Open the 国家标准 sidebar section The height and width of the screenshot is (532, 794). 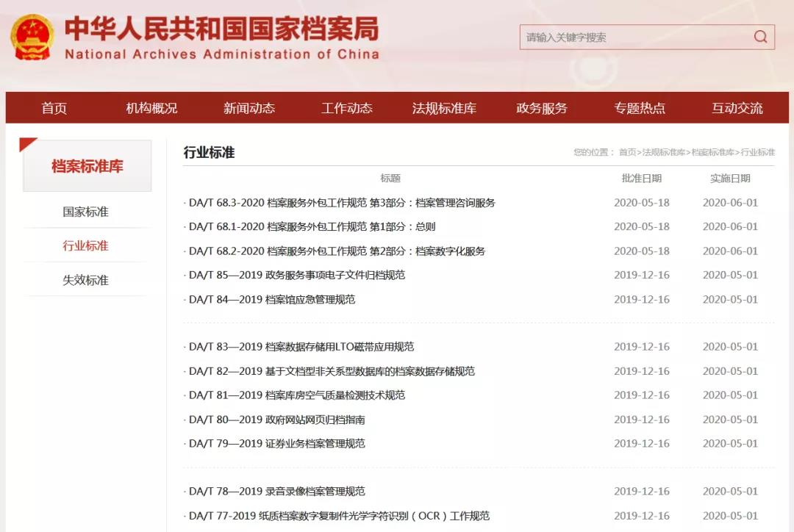click(87, 212)
